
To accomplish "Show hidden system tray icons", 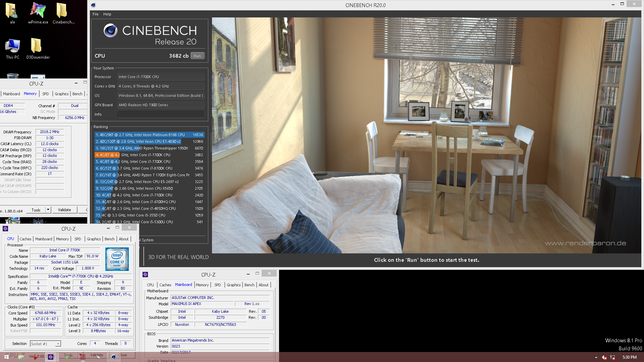I will click(596, 357).
